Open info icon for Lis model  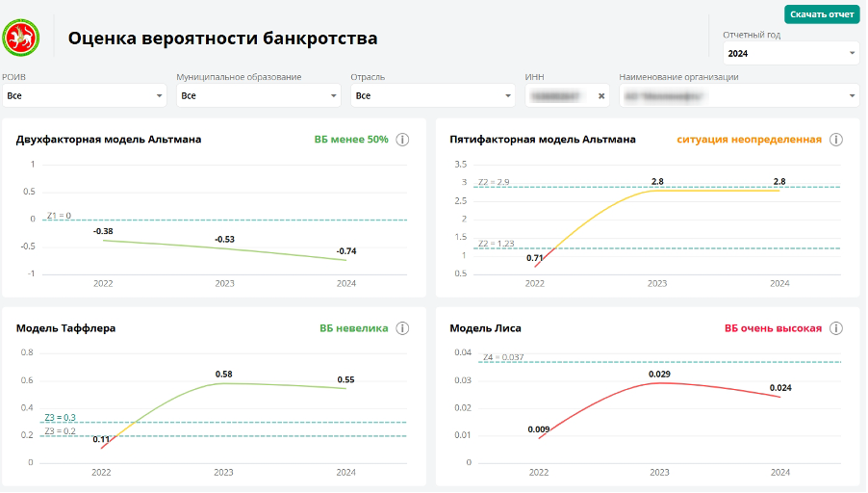point(837,328)
